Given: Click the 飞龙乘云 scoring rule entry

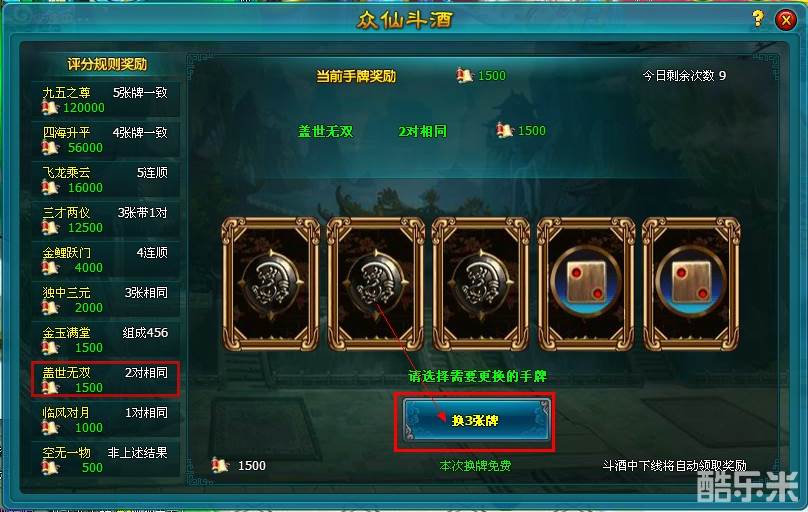Looking at the screenshot, I should click(105, 180).
